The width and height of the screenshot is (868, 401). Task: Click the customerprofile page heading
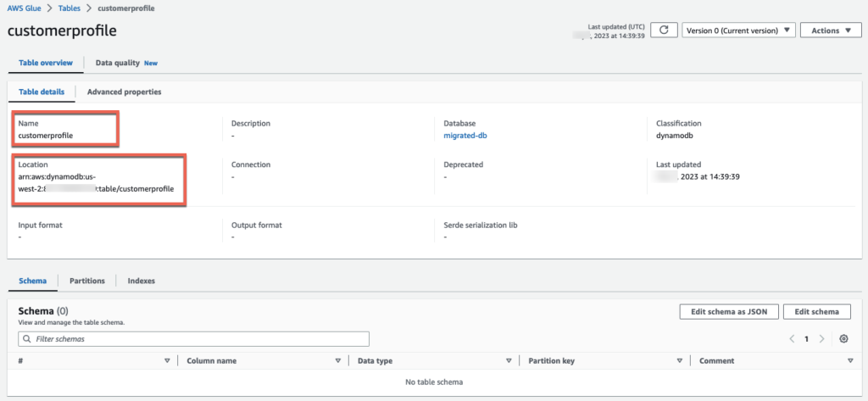pos(62,31)
